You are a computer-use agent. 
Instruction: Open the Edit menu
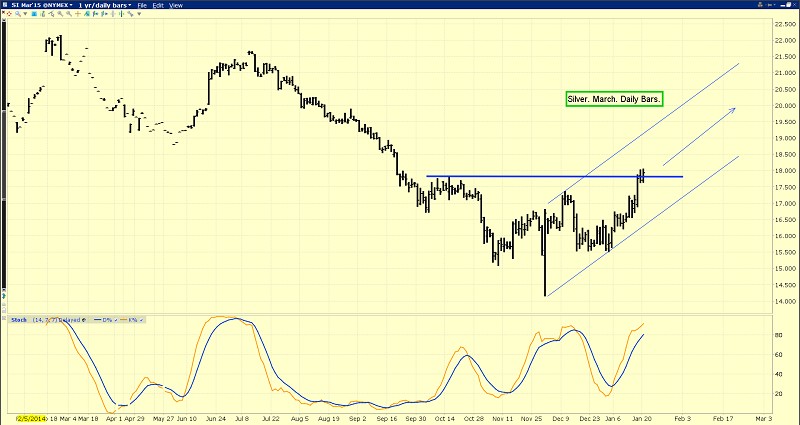point(158,5)
